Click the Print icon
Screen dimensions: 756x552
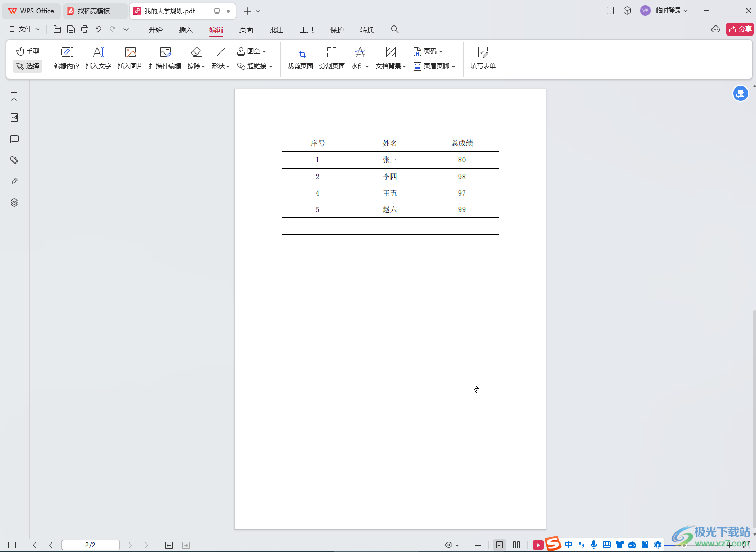85,29
